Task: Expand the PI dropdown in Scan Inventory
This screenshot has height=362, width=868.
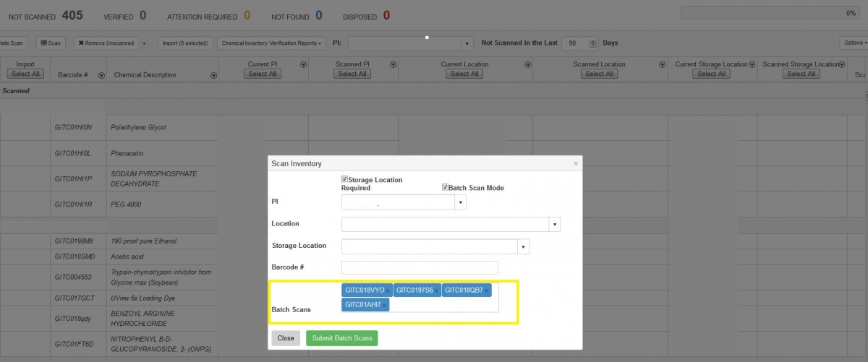Action: coord(461,203)
